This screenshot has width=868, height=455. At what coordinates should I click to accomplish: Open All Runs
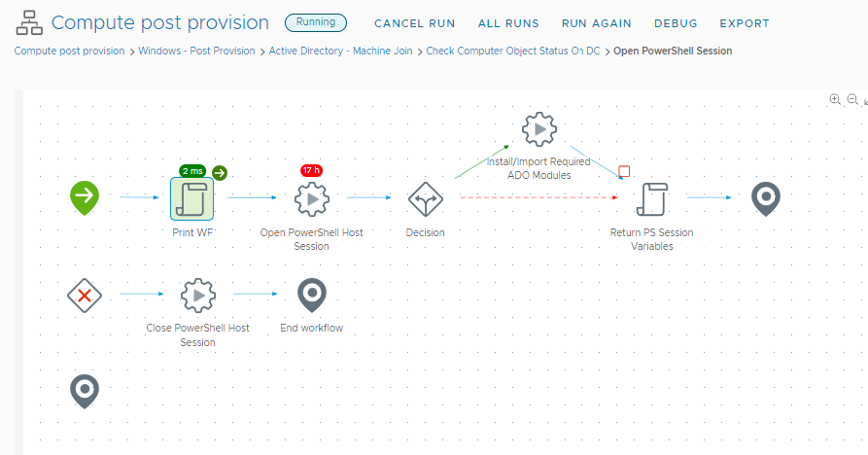coord(508,23)
